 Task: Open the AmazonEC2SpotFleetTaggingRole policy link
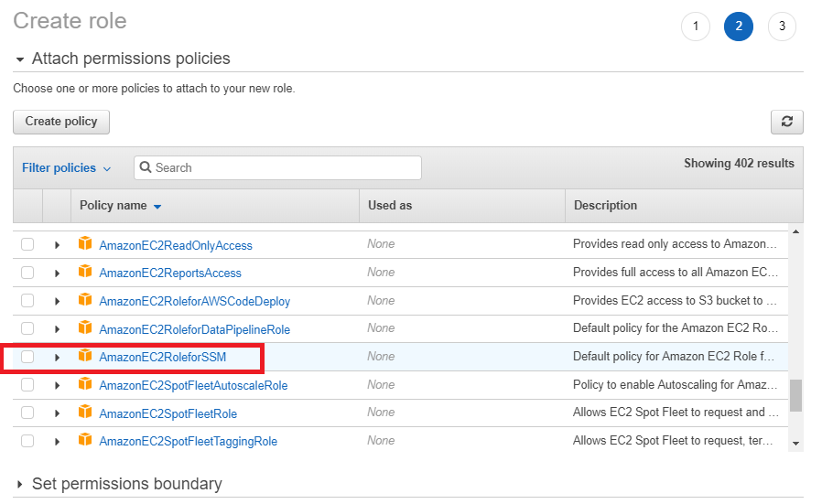point(188,441)
